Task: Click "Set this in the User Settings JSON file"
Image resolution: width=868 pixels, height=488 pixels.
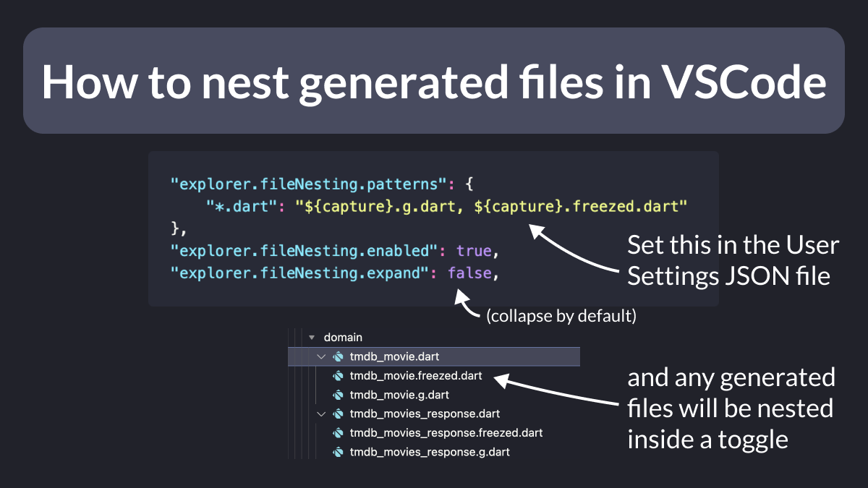Action: click(733, 260)
